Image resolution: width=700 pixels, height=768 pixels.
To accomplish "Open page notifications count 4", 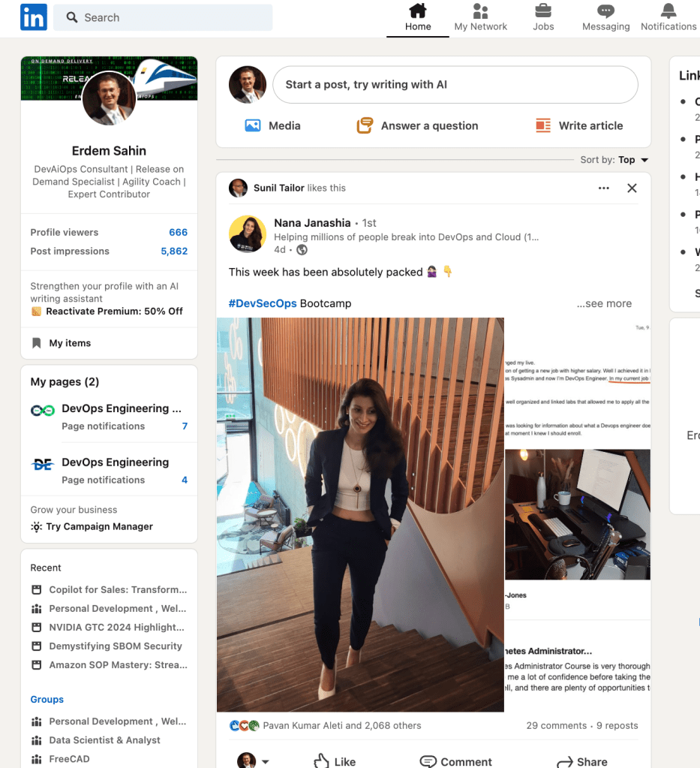I will point(185,480).
